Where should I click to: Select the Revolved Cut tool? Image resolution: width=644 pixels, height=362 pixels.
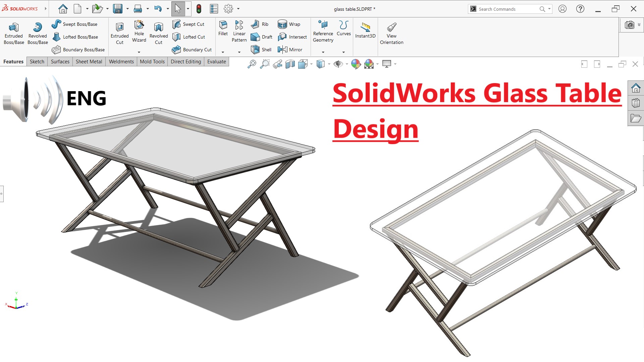[159, 33]
